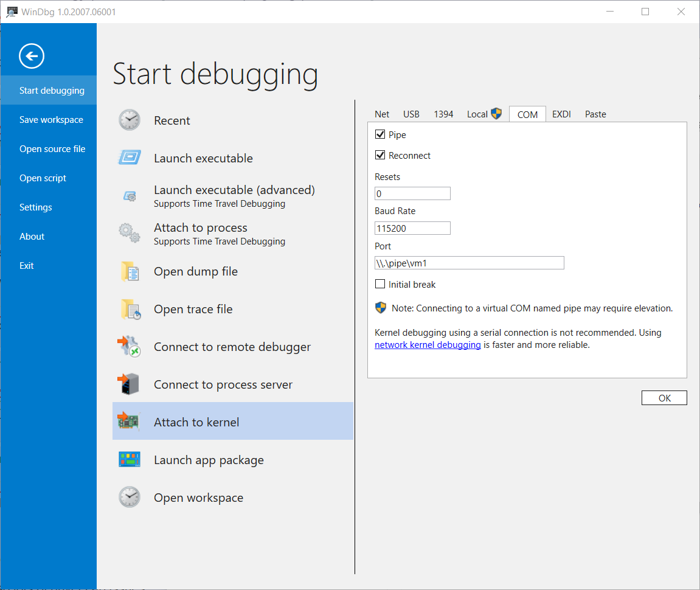Click the Attach to kernel circuit board icon
Screen dimensions: 700x590
click(x=128, y=421)
